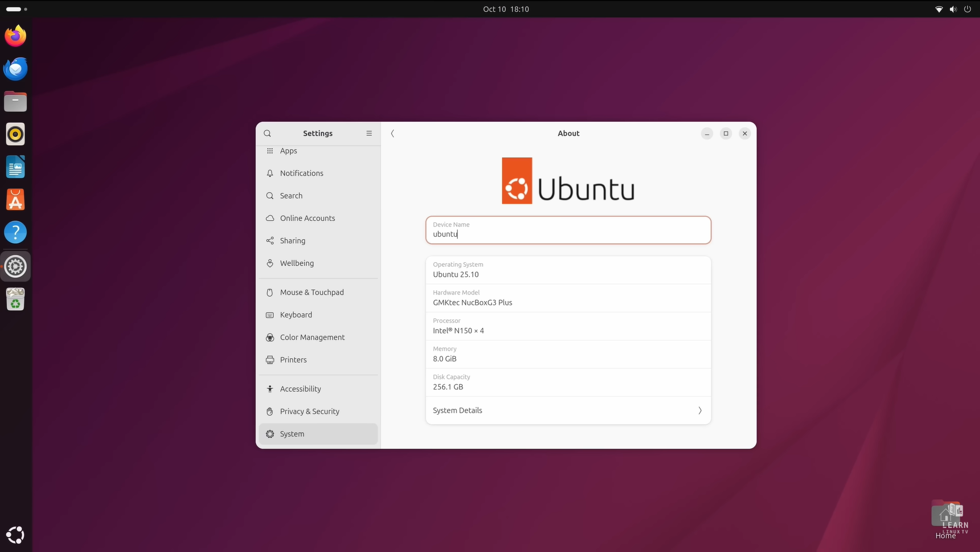Open the Settings search icon

pyautogui.click(x=267, y=133)
